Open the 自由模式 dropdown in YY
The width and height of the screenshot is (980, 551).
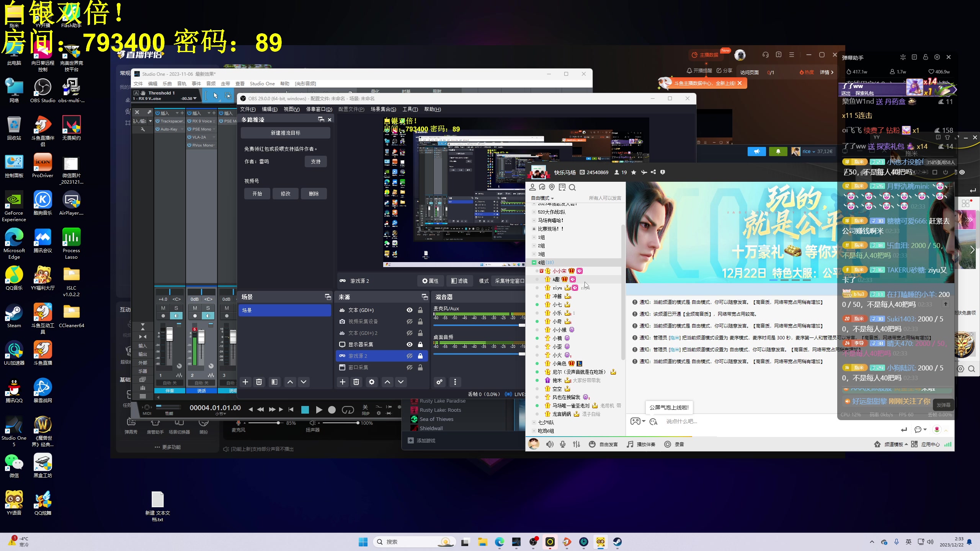[542, 198]
